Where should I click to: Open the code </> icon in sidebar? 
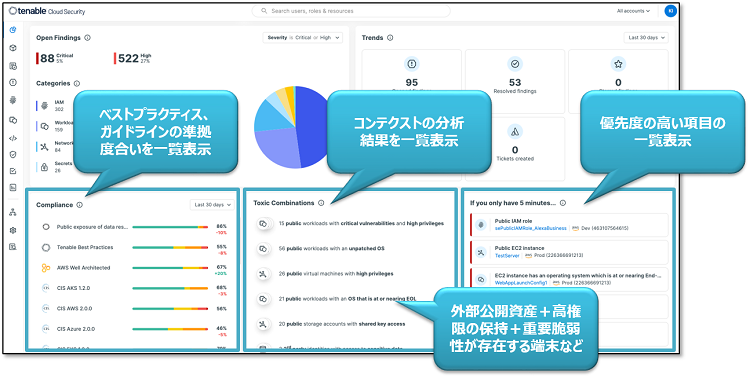pos(13,138)
